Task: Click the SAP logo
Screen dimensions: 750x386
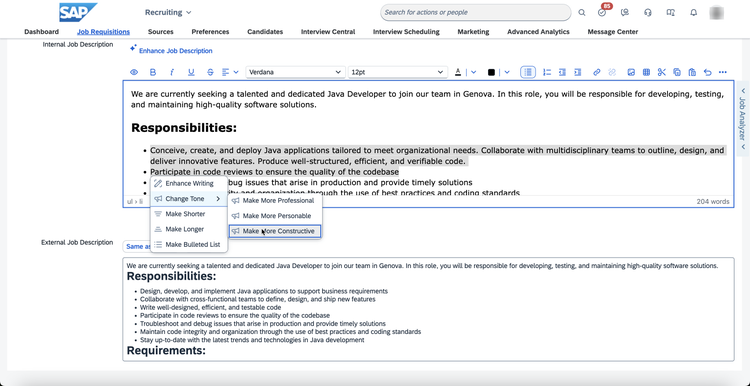Action: click(78, 12)
